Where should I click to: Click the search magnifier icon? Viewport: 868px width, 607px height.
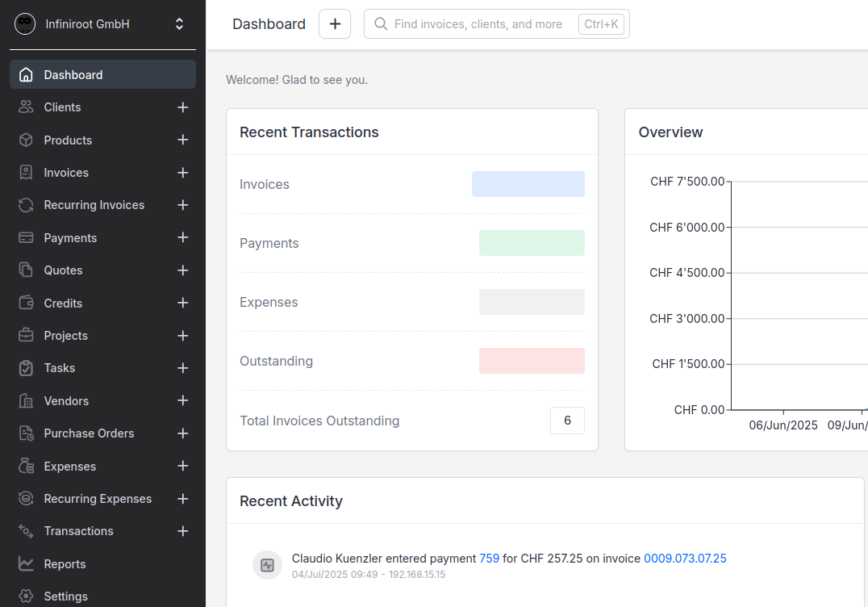380,24
